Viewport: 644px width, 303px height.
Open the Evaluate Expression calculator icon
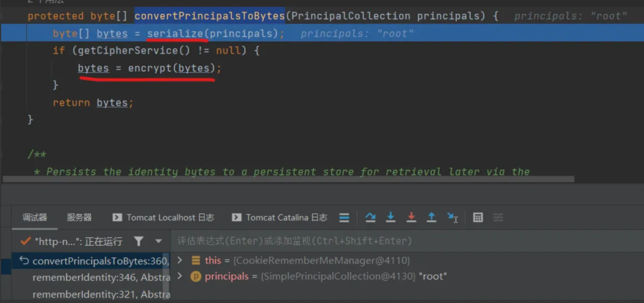pos(477,217)
